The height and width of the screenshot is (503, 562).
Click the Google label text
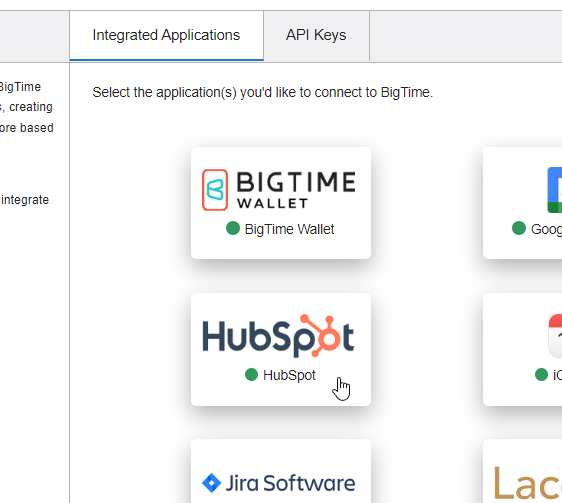(546, 229)
